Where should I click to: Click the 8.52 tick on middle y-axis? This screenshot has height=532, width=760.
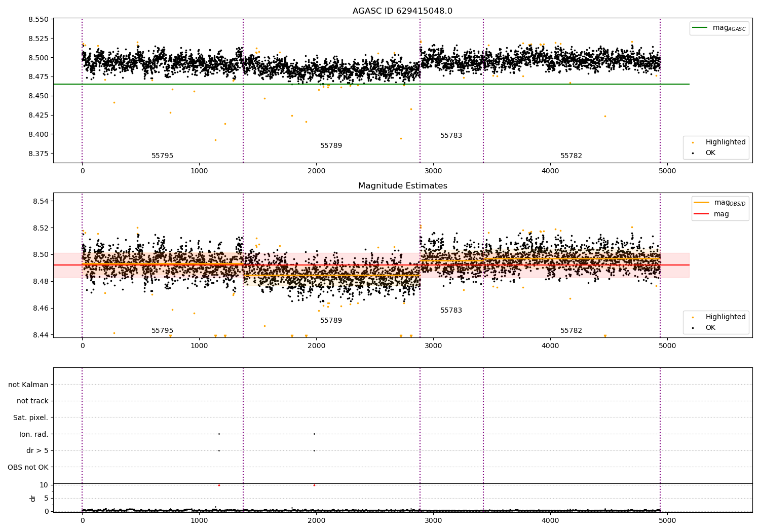[41, 228]
